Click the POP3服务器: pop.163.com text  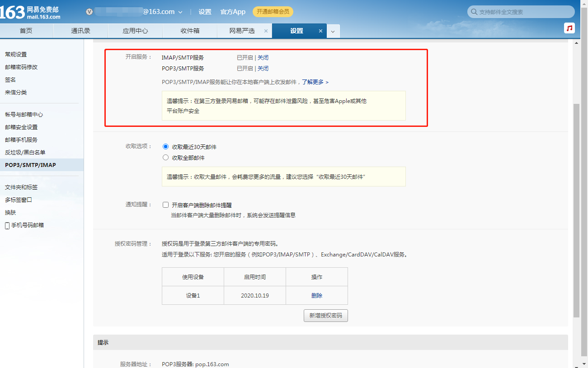coord(195,364)
